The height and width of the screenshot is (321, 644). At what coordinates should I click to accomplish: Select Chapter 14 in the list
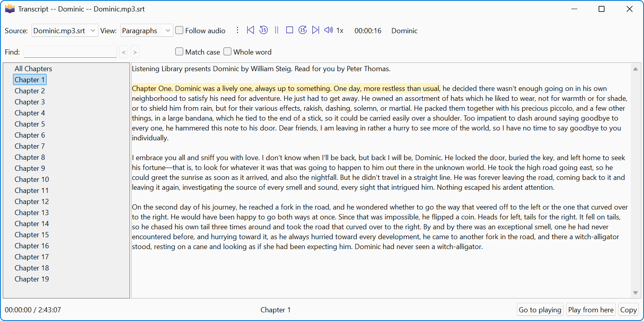tap(32, 224)
